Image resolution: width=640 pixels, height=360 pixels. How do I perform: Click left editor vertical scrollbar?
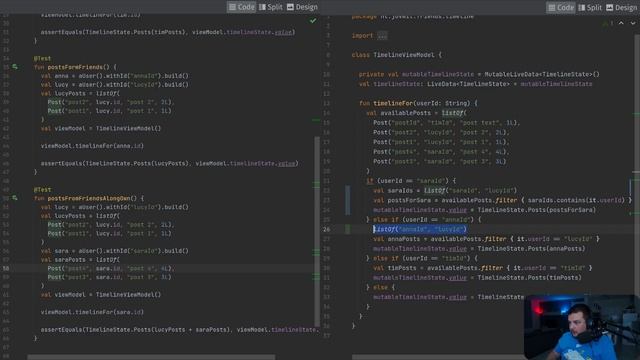(x=317, y=231)
